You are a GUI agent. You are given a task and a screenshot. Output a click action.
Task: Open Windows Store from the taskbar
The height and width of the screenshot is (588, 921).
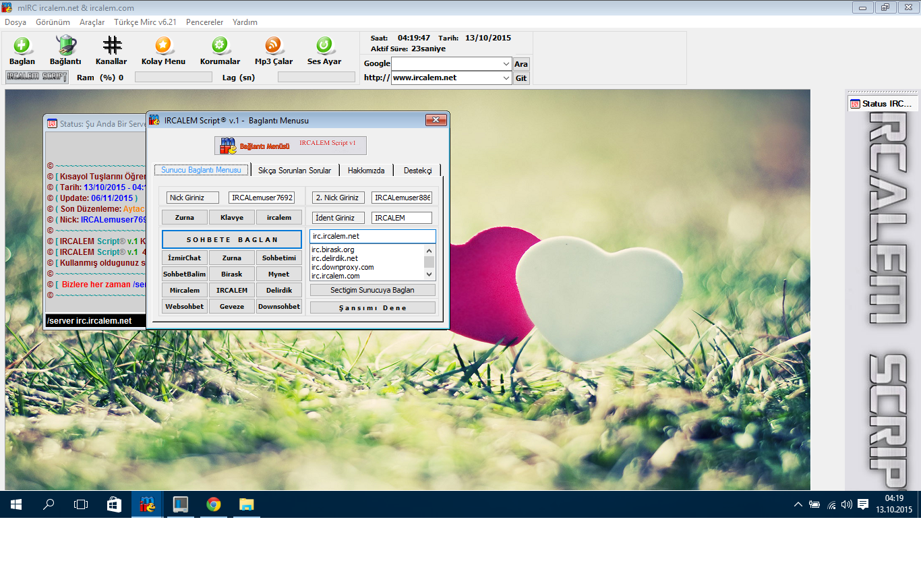pyautogui.click(x=114, y=504)
